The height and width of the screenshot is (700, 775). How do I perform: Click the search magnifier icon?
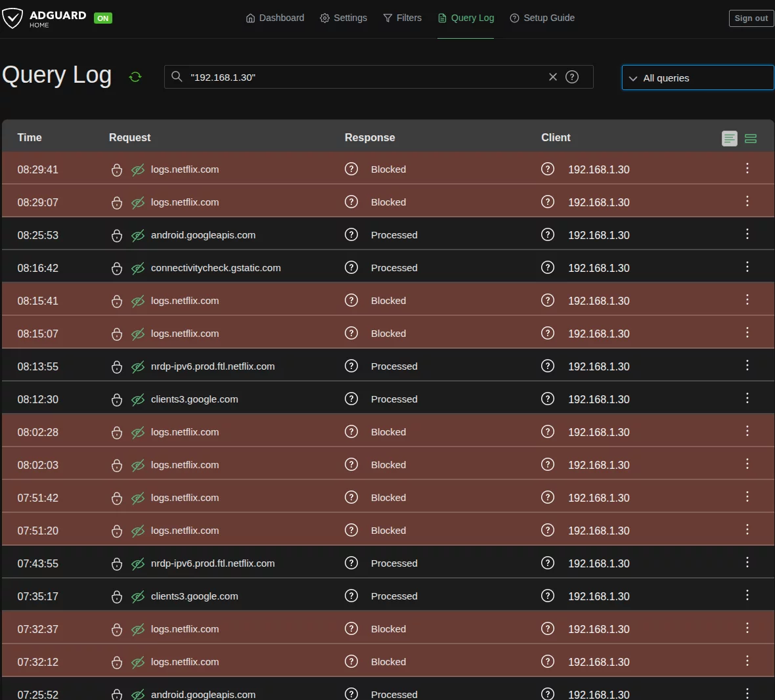(x=177, y=77)
